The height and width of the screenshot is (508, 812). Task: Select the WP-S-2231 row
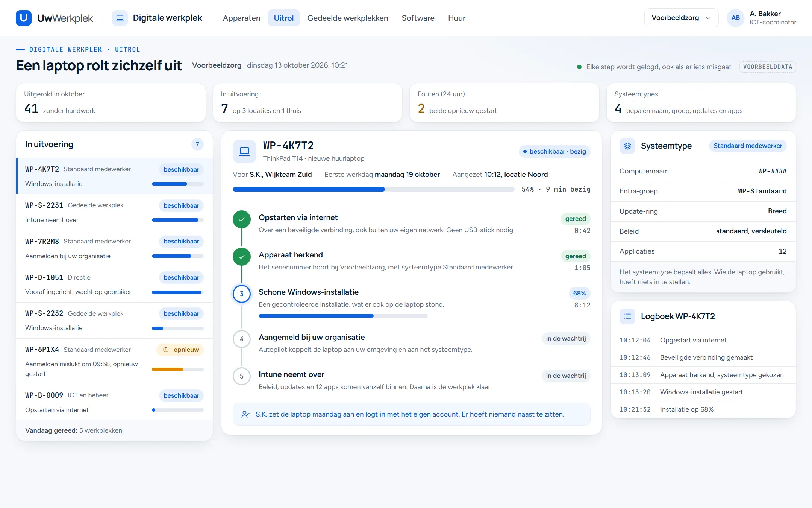coord(114,212)
